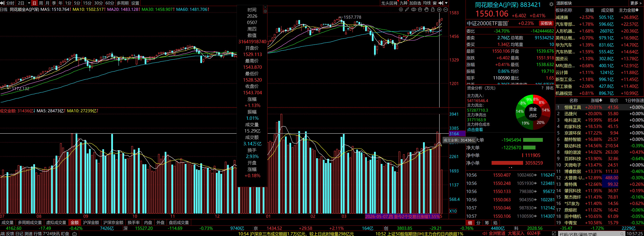Image resolution: width=644 pixels, height=236 pixels.
Task: Close the data tooltip popup
Action: click(x=265, y=7)
